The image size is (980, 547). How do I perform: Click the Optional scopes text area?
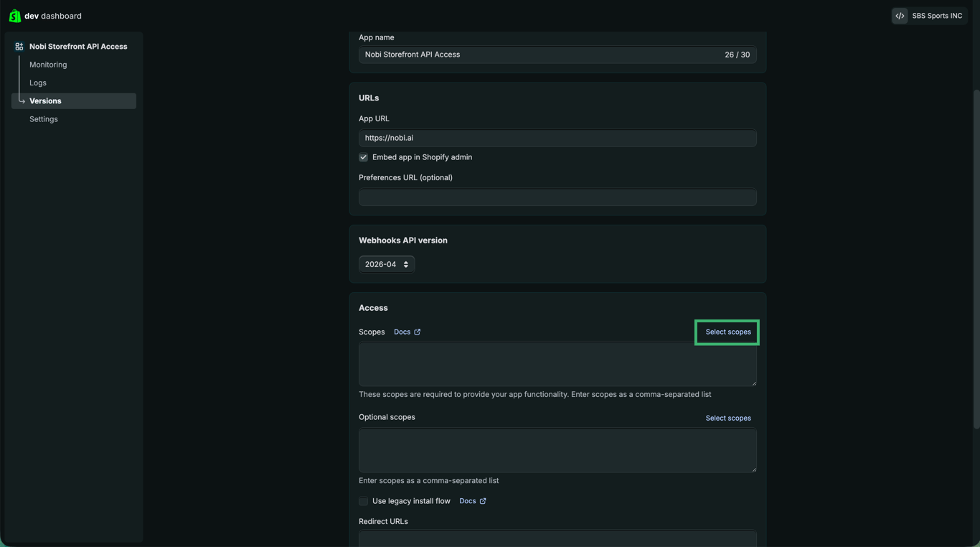click(x=557, y=451)
